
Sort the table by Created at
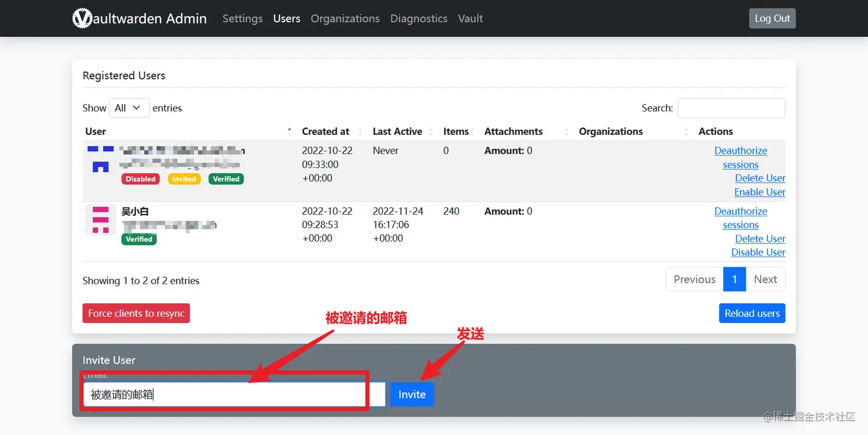click(332, 131)
